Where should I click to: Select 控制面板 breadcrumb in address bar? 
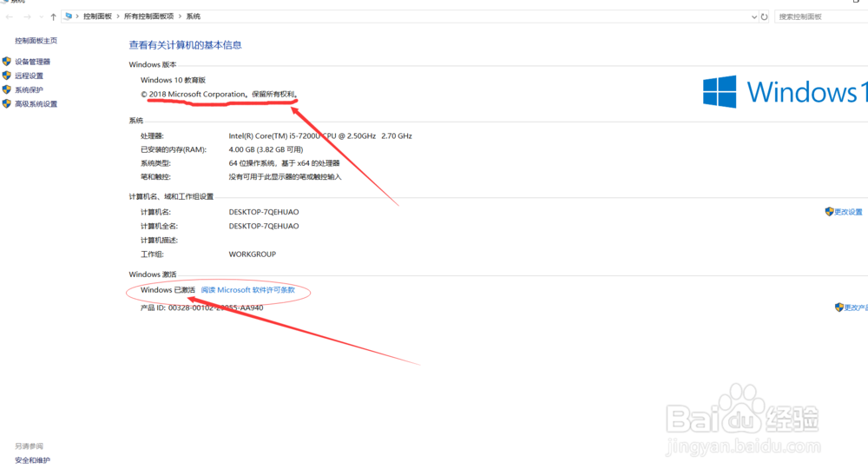[x=97, y=17]
